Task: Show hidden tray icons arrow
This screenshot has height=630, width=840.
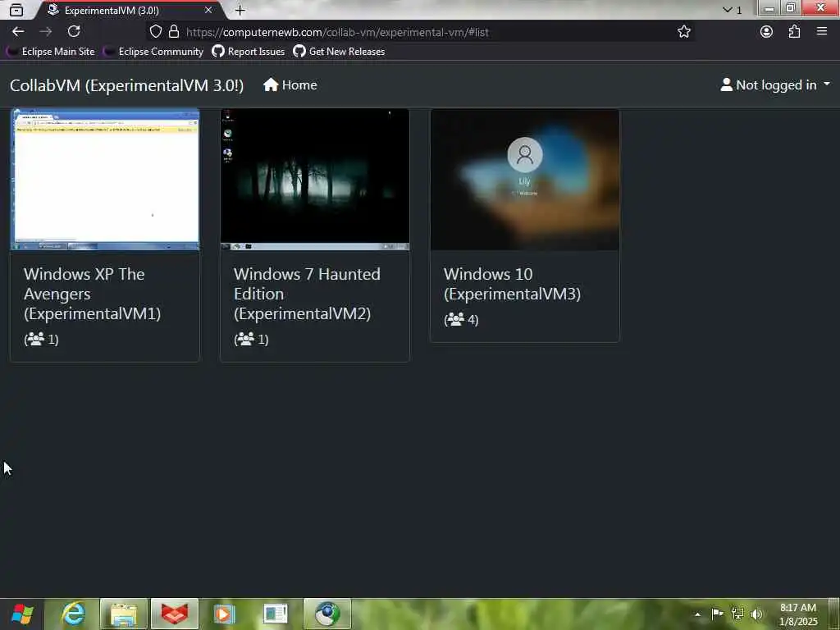Action: click(x=697, y=614)
